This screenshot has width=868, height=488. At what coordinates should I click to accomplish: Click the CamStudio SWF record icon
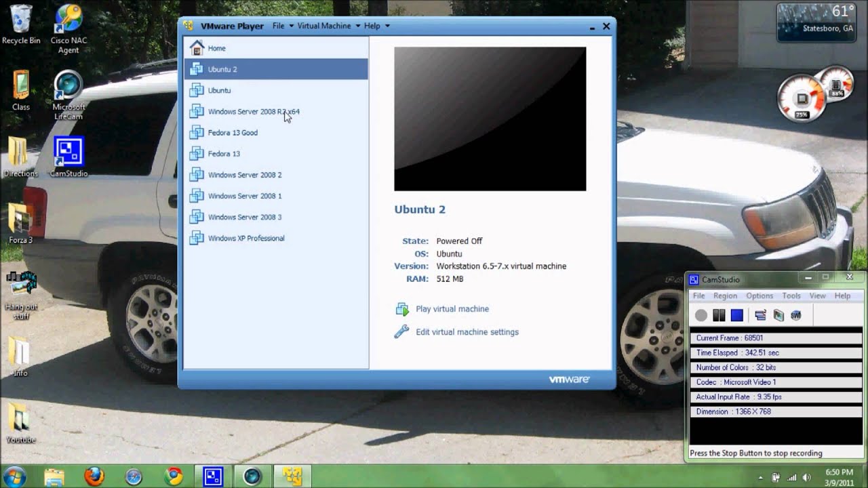(x=796, y=315)
